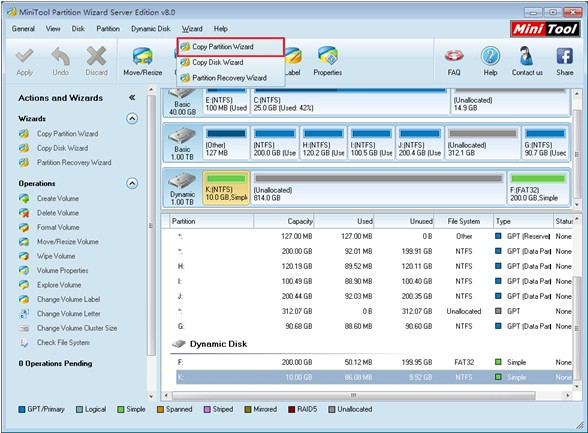The height and width of the screenshot is (433, 588).
Task: Click the Help question mark icon
Action: click(x=490, y=56)
